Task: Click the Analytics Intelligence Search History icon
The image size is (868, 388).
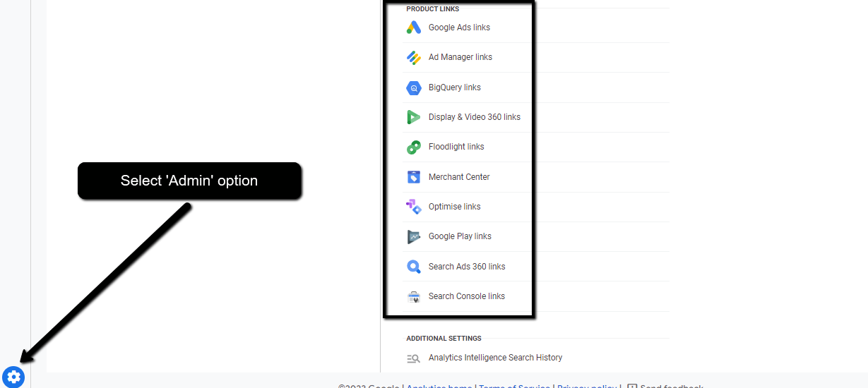Action: (x=414, y=358)
